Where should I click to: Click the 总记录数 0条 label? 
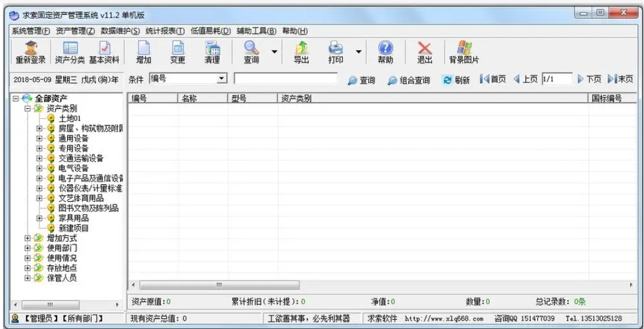click(x=560, y=302)
